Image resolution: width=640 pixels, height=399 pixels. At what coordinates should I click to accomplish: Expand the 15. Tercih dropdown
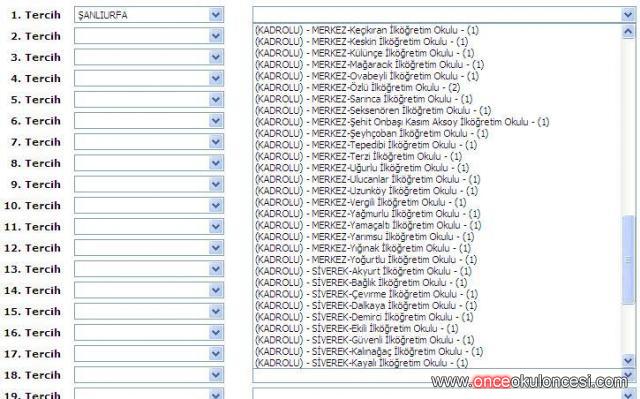click(149, 312)
